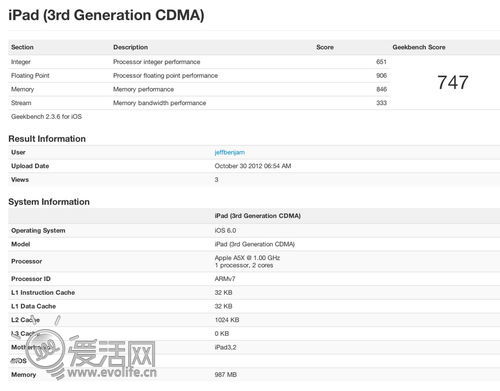Select the Score column header
The image size is (500, 391).
(325, 47)
